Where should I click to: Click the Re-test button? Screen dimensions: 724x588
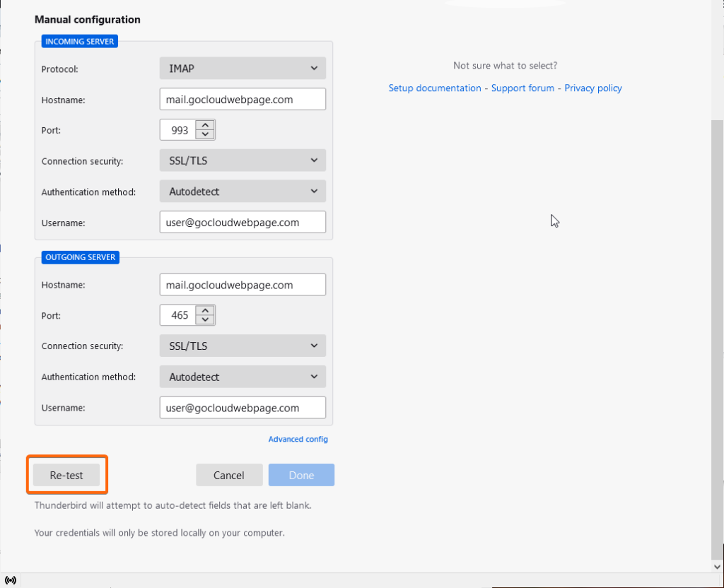pyautogui.click(x=66, y=475)
